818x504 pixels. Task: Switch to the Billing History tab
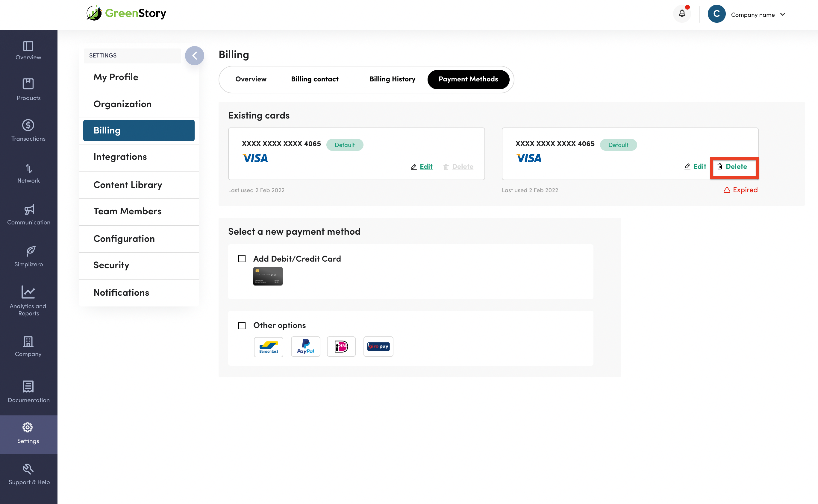coord(392,79)
